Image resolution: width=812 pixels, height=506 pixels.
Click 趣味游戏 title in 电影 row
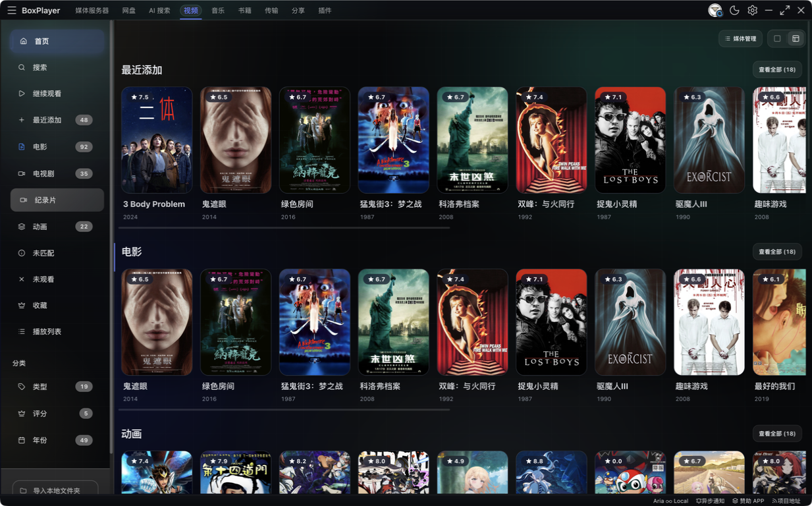(691, 386)
